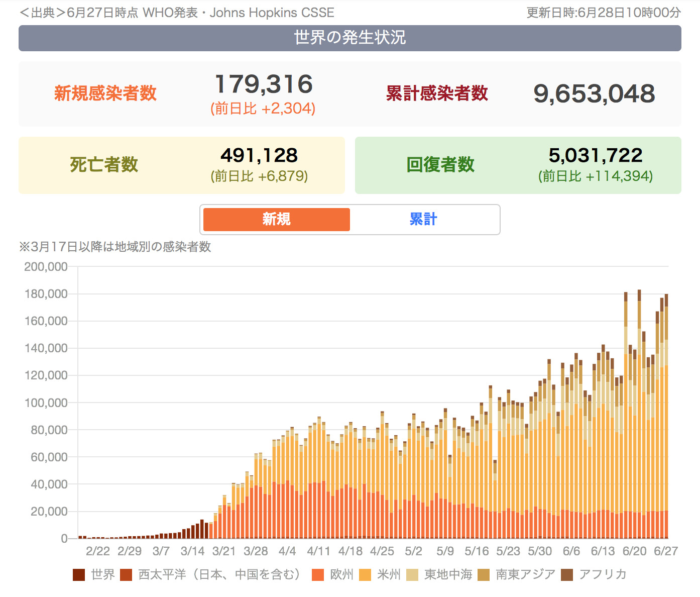Click the 西太平洋 legend color swatch
This screenshot has width=700, height=597.
126,574
